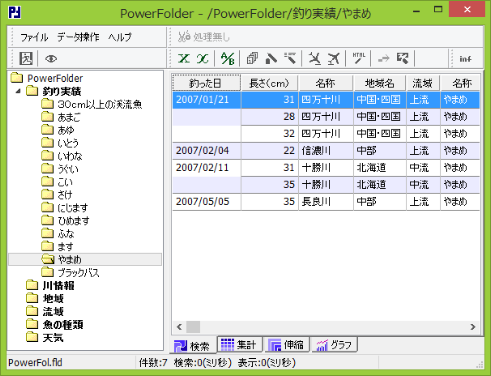
Task: Click the pencil icon labeled new
Action: 290,59
